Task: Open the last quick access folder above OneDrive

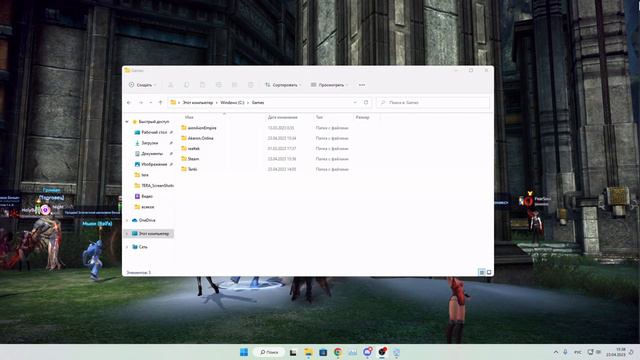Action: pyautogui.click(x=147, y=207)
